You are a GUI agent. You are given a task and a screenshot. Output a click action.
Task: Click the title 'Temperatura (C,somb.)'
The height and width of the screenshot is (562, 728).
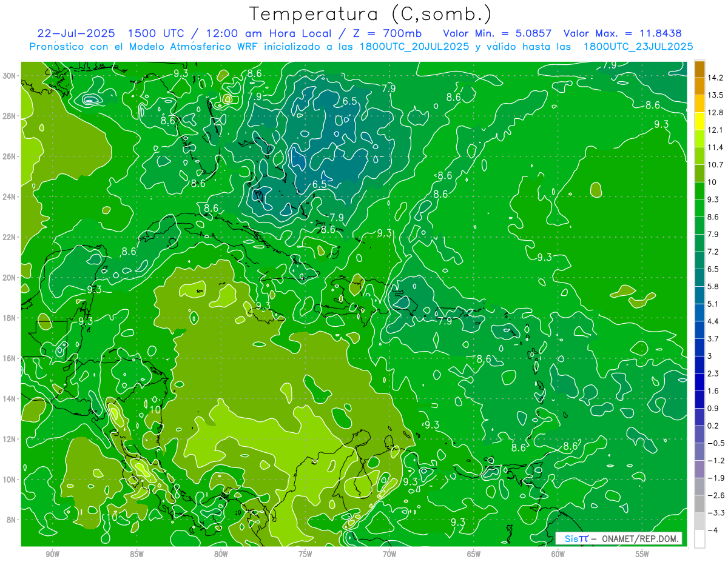point(370,13)
